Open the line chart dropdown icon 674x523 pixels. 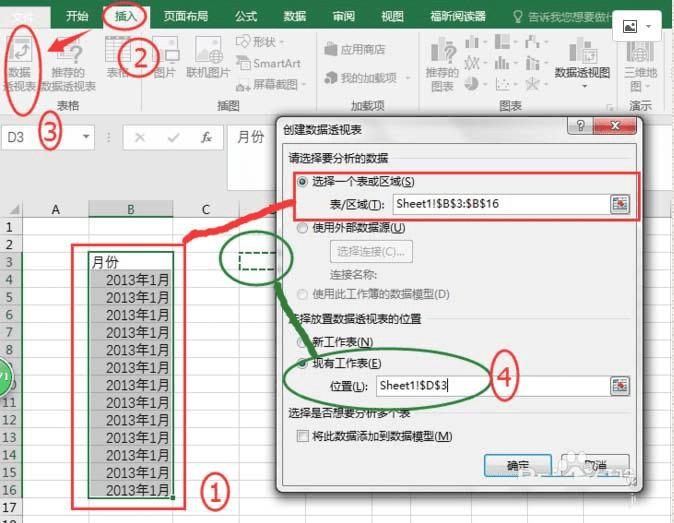(x=475, y=63)
